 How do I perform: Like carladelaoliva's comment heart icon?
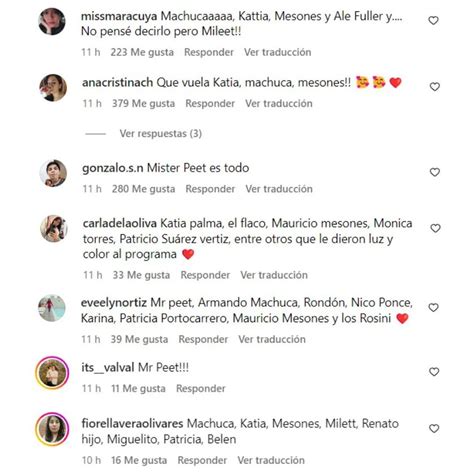[435, 228]
